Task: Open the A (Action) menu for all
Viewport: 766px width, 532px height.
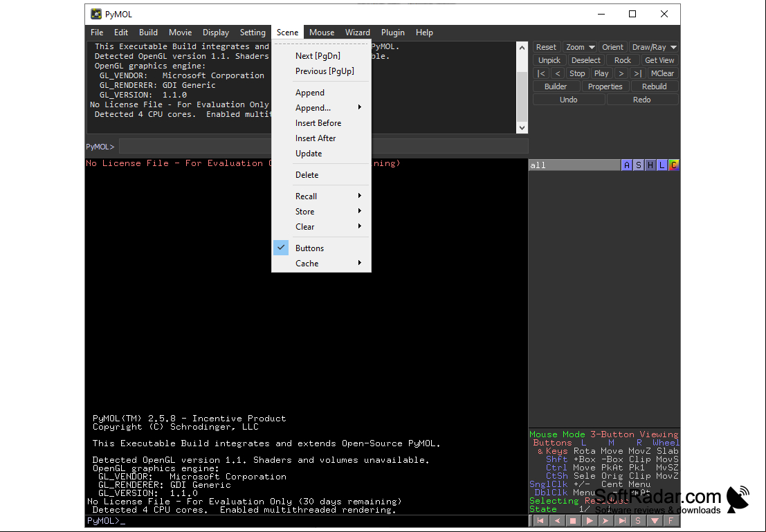Action: [x=627, y=165]
